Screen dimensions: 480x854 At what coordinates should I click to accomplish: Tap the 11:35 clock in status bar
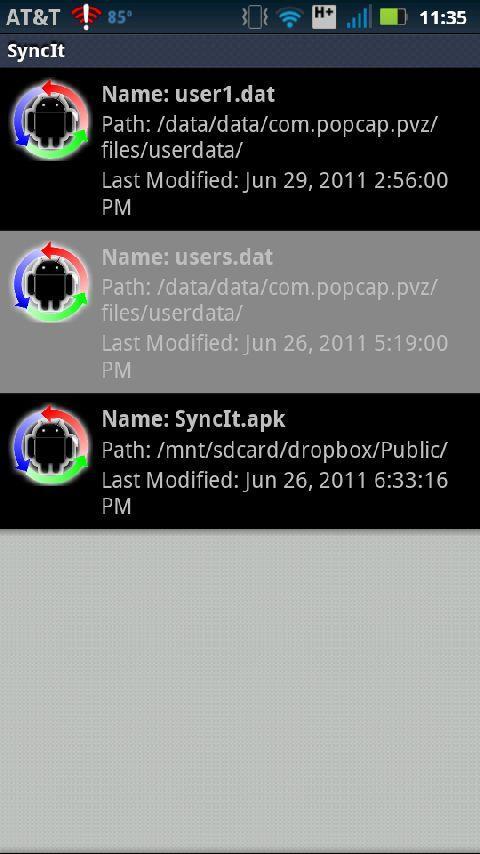click(x=443, y=17)
